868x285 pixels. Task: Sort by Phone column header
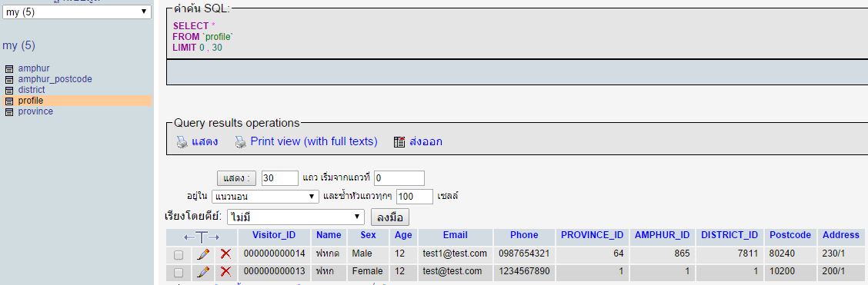click(524, 235)
